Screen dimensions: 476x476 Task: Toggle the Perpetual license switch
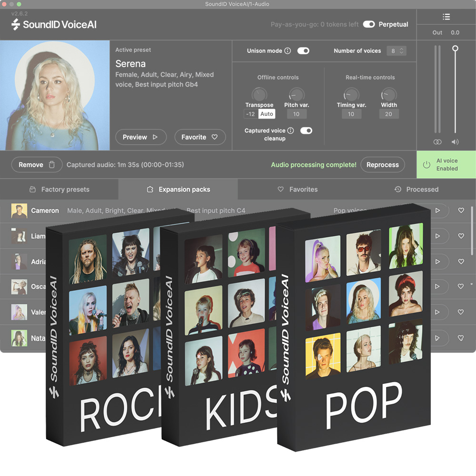pos(369,24)
